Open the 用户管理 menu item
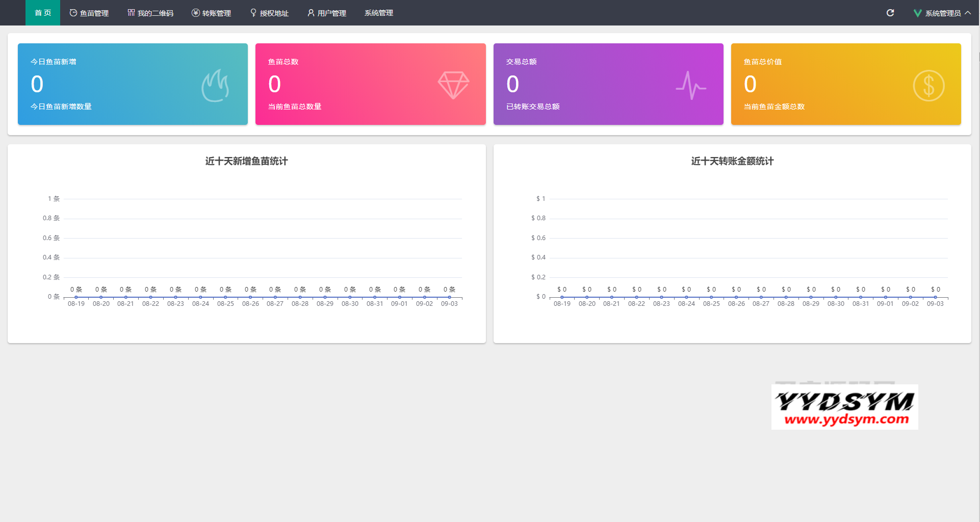This screenshot has width=980, height=522. pos(327,13)
